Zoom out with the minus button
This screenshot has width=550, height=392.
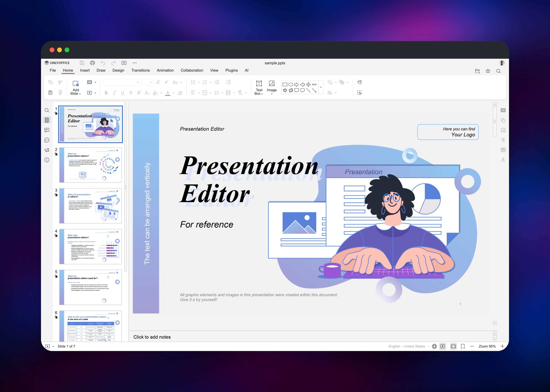(472, 346)
